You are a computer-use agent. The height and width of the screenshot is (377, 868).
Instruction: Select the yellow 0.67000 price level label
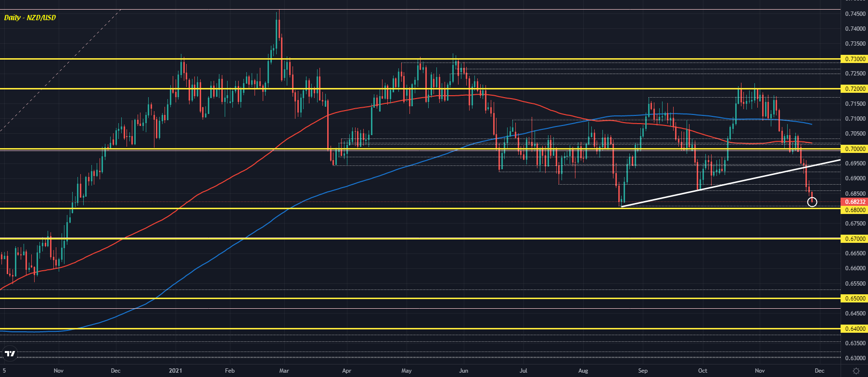pyautogui.click(x=854, y=239)
